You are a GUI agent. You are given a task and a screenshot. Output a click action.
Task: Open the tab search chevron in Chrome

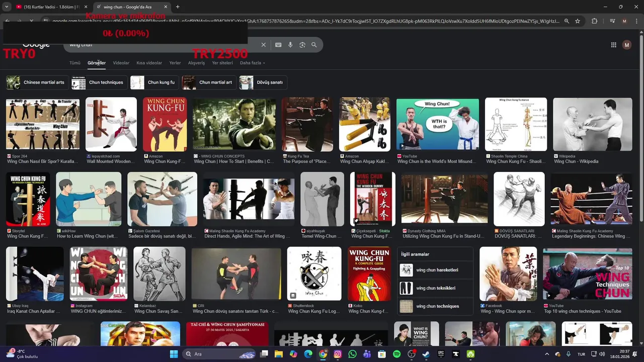click(x=7, y=7)
